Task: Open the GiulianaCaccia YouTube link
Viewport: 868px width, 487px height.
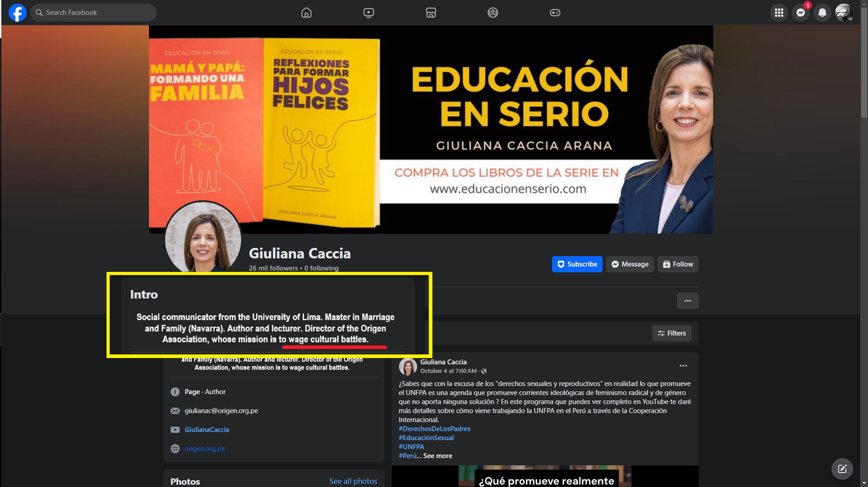Action: click(x=207, y=430)
